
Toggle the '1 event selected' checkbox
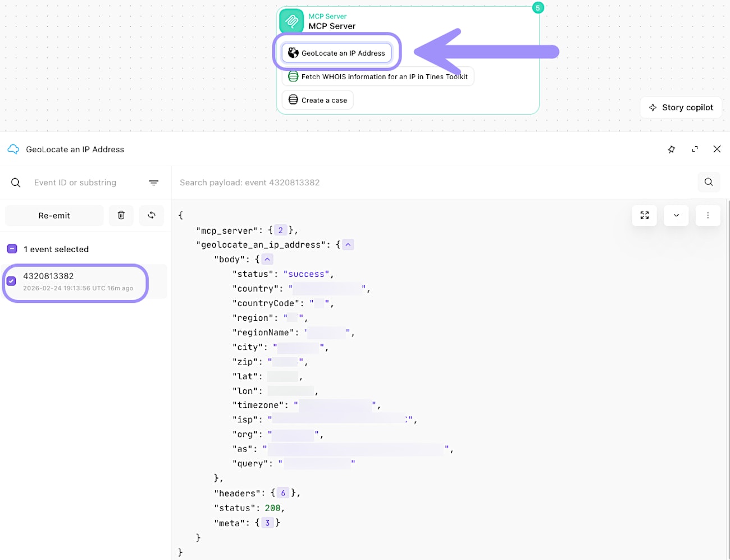12,249
